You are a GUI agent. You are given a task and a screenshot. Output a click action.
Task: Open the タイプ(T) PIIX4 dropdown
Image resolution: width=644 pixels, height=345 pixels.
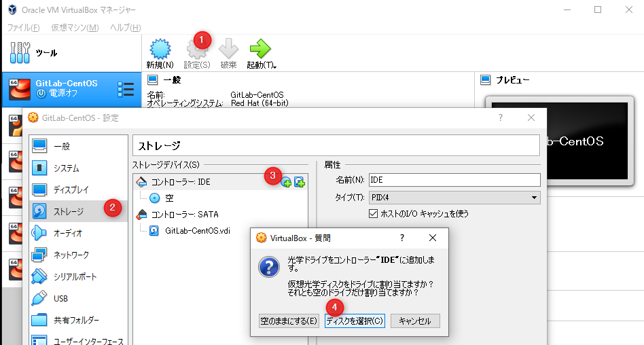point(454,198)
